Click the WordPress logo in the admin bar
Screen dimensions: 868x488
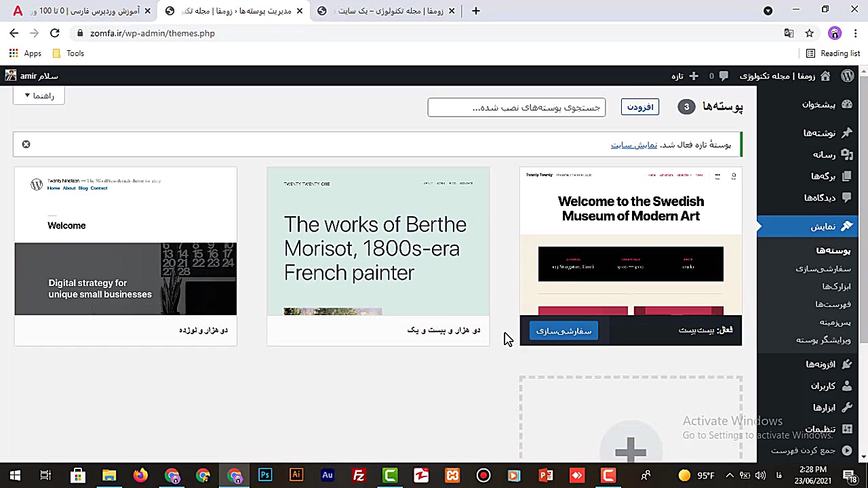[848, 76]
